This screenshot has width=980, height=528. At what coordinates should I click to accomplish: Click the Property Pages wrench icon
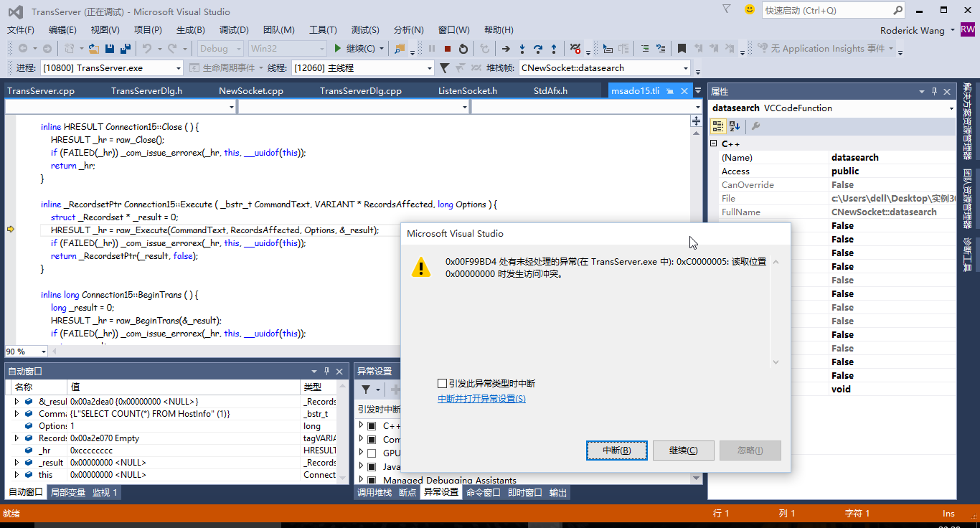pyautogui.click(x=755, y=126)
